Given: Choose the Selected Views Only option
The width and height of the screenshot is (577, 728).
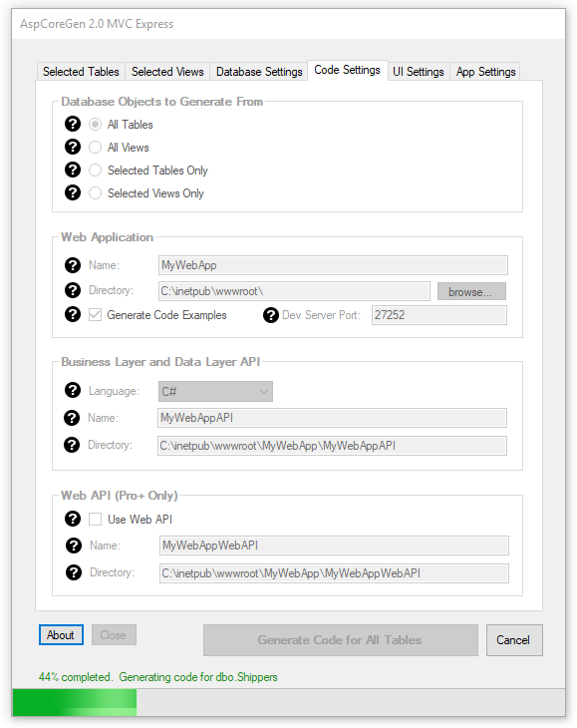Looking at the screenshot, I should [95, 192].
